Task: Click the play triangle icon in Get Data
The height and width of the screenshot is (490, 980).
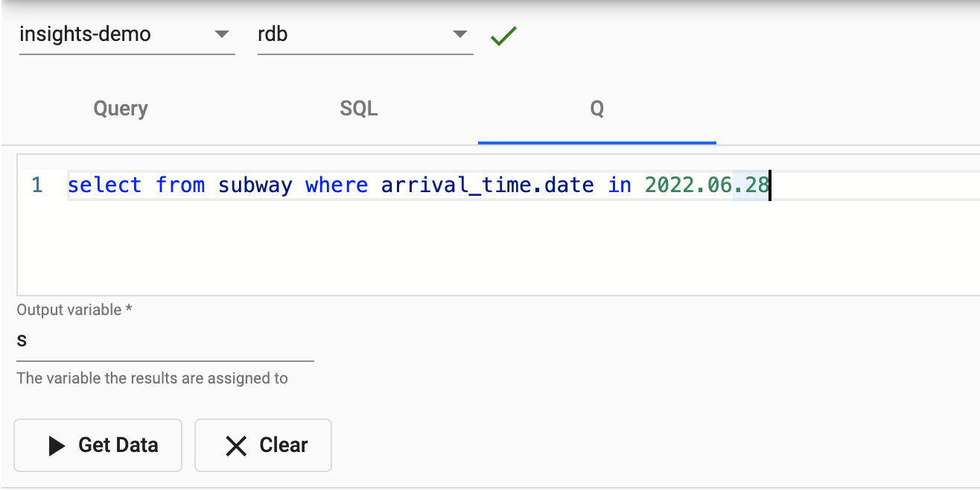Action: (57, 445)
